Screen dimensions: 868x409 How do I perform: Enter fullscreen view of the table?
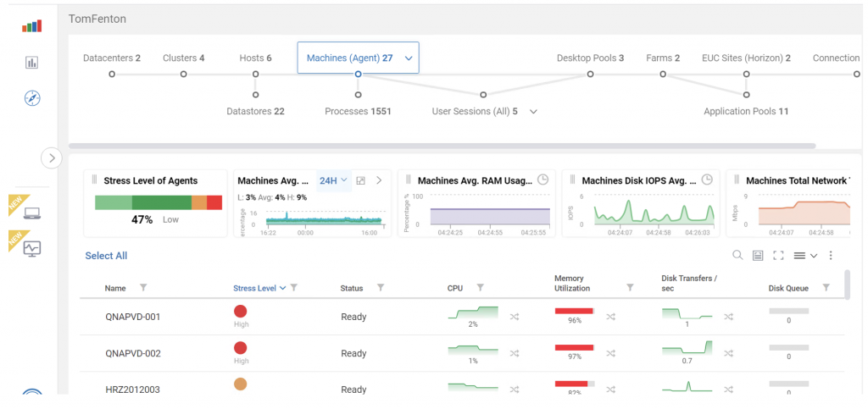(778, 255)
